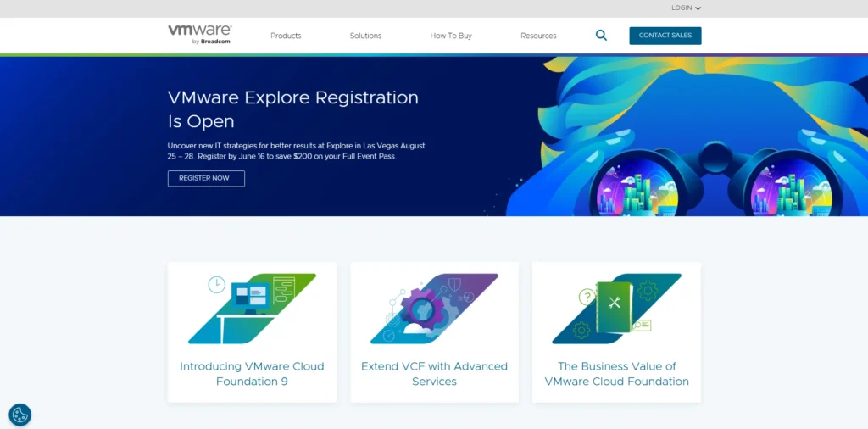Open cookie settings icon
This screenshot has width=868, height=429.
point(20,415)
